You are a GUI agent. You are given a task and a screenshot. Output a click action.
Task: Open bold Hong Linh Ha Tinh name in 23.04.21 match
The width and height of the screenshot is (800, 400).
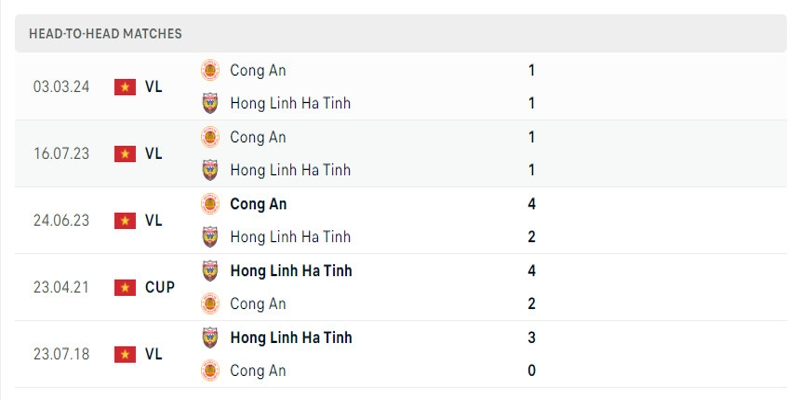coord(290,270)
